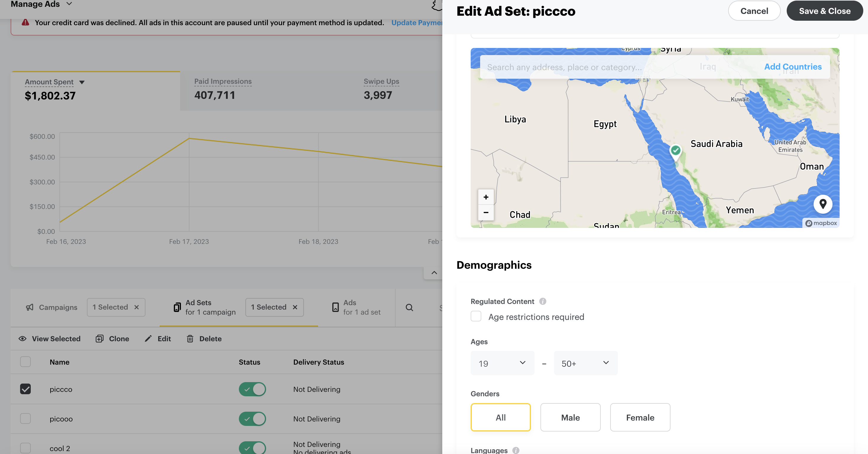Collapse the chart with the up chevron
The width and height of the screenshot is (868, 454).
[434, 273]
